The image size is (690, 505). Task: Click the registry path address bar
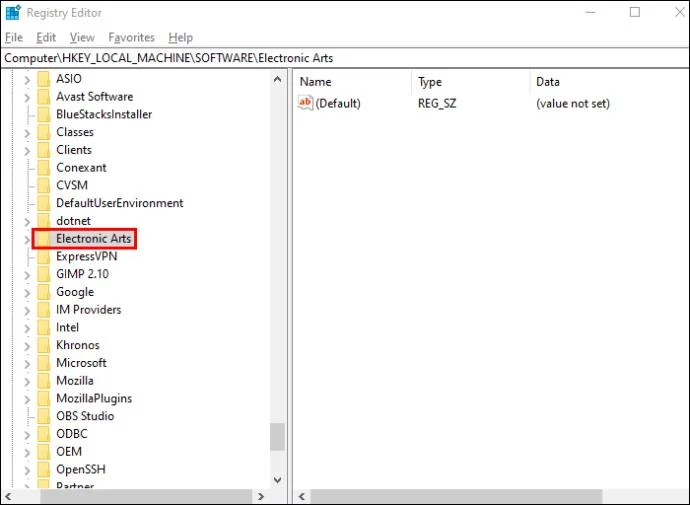pos(345,58)
